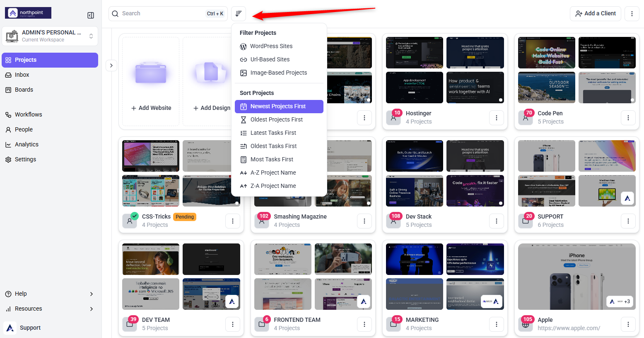Expand the Help submenu
Screen dimensions: 644x338
[92, 294]
